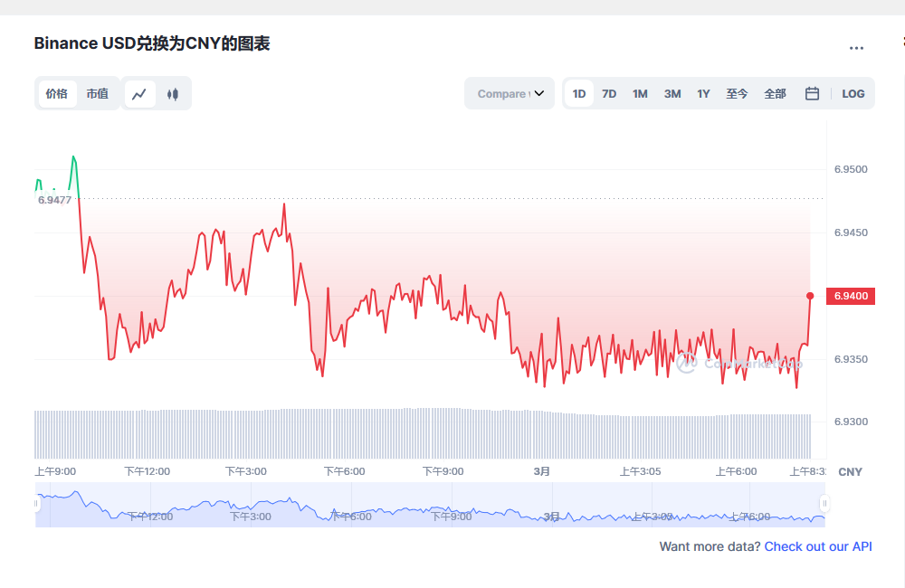Select the 7D time range tab
The width and height of the screenshot is (905, 588).
(609, 93)
